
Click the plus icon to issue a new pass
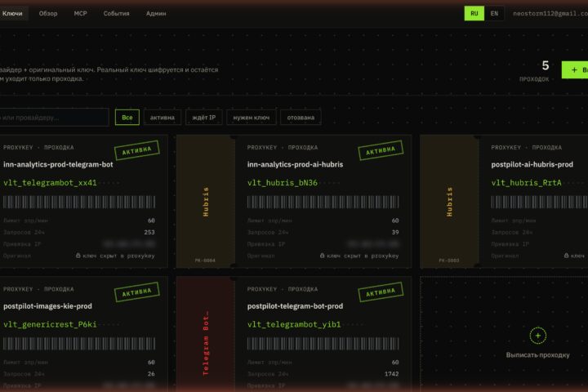pyautogui.click(x=537, y=336)
